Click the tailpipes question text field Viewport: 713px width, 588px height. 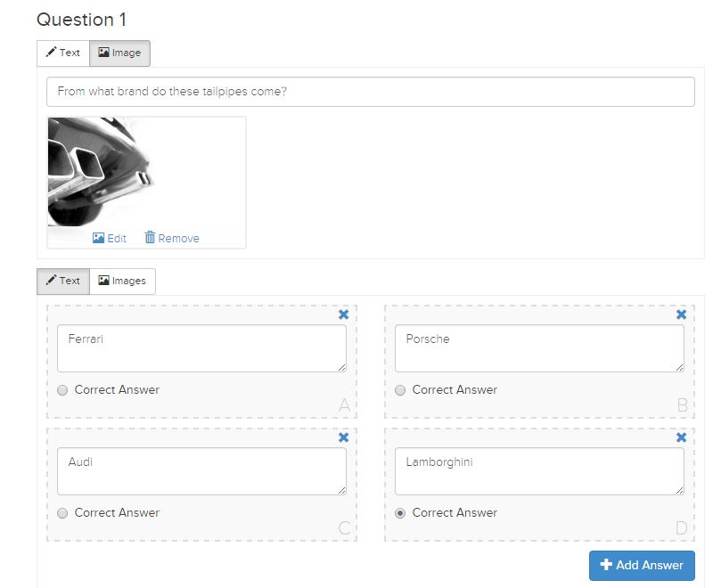click(370, 92)
